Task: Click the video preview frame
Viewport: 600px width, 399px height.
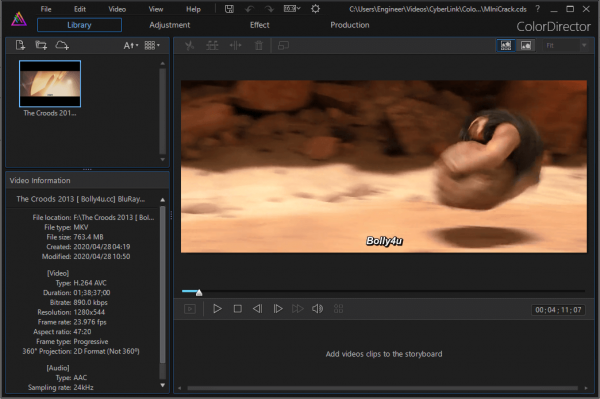Action: 384,166
